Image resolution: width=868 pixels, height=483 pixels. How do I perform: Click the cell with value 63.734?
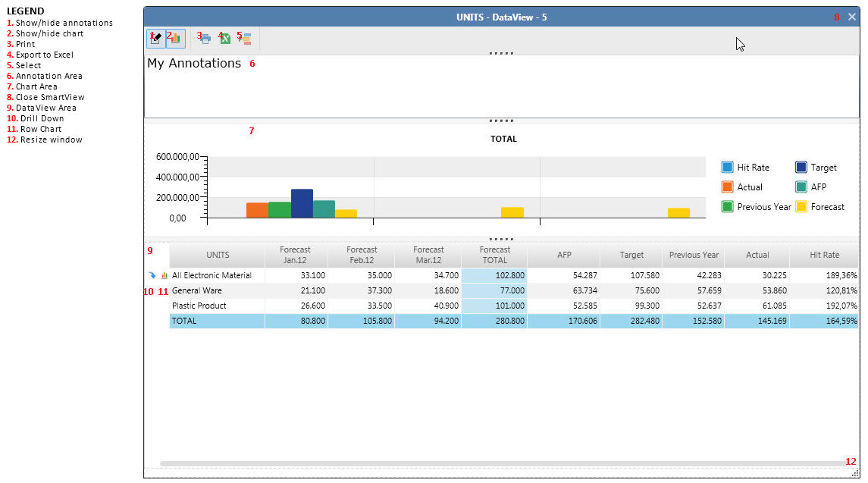tap(563, 290)
